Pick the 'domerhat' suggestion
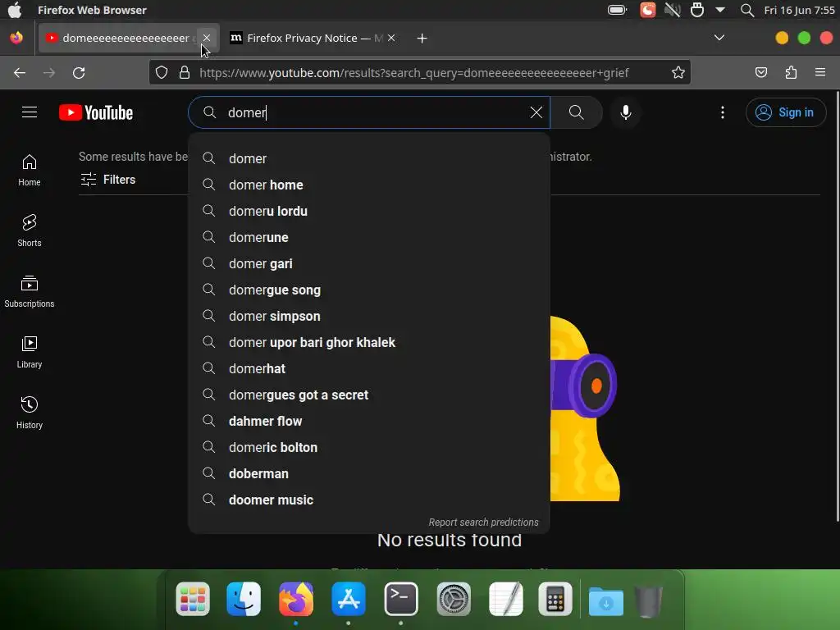840x630 pixels. click(369, 368)
